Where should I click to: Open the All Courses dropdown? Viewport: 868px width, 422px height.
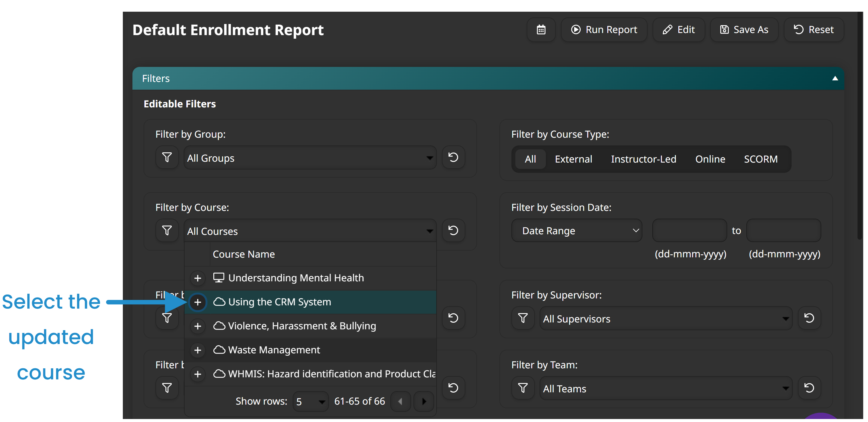pos(310,231)
